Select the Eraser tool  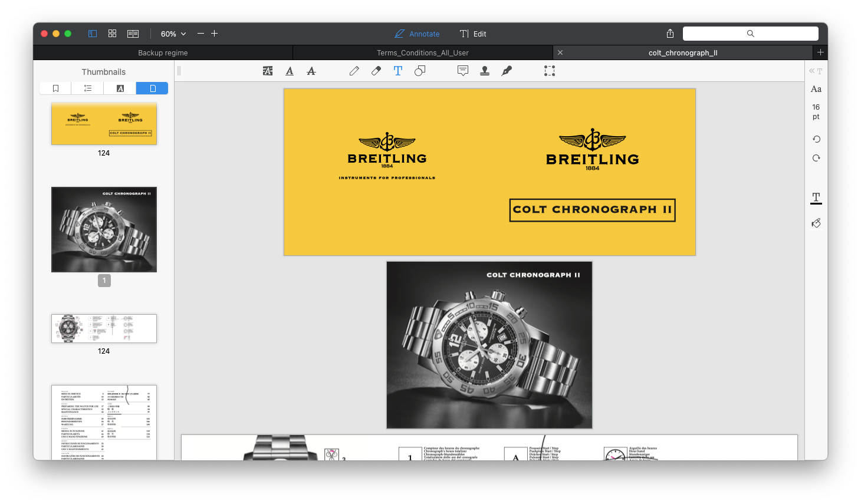[376, 71]
